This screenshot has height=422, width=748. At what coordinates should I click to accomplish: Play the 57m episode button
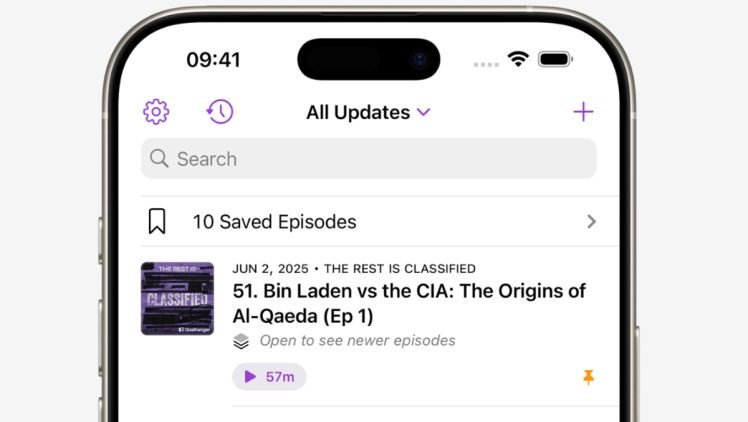269,377
